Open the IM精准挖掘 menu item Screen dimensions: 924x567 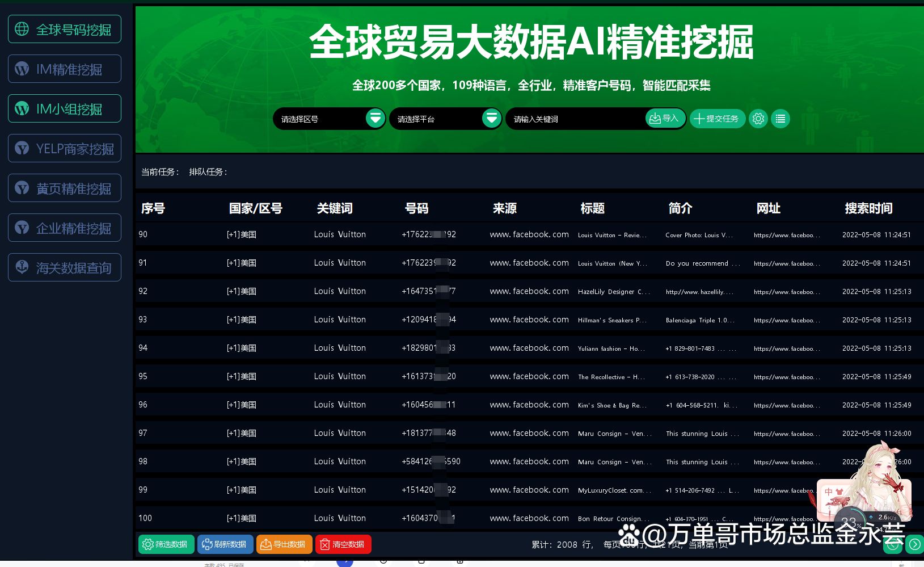click(x=65, y=69)
